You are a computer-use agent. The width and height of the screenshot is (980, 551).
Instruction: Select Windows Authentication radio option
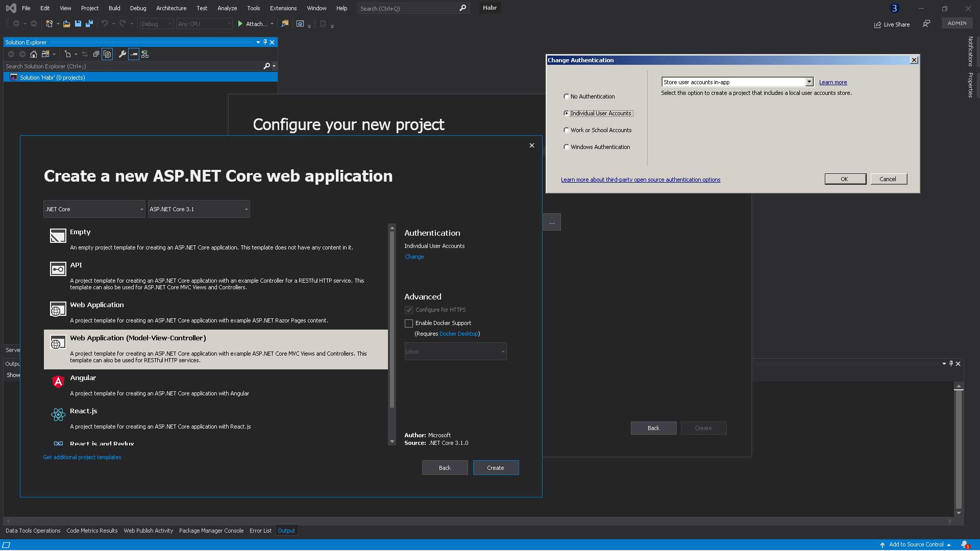566,147
